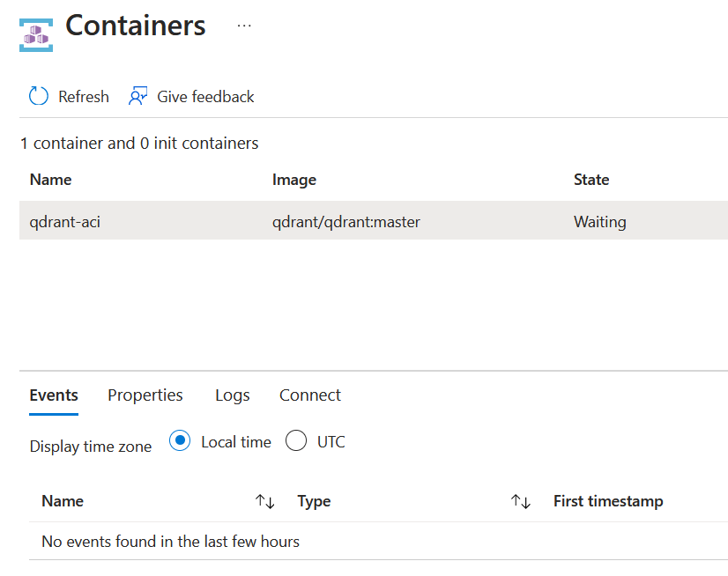This screenshot has width=728, height=576.
Task: Switch to the Logs tab
Action: point(232,395)
